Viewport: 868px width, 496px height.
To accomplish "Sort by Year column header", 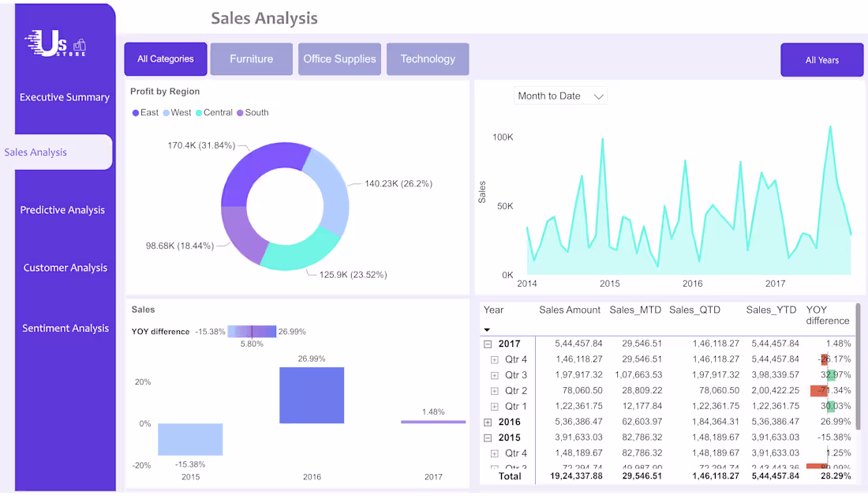I will click(494, 310).
